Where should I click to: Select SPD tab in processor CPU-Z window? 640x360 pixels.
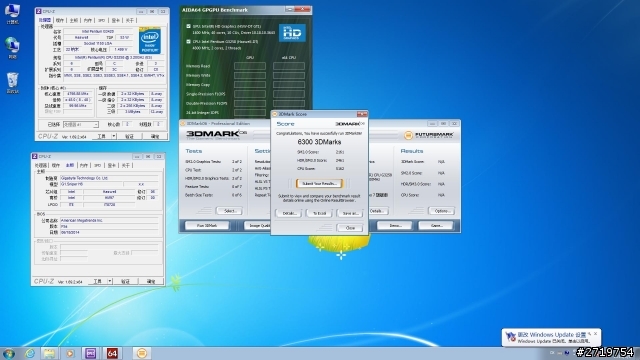pos(102,20)
